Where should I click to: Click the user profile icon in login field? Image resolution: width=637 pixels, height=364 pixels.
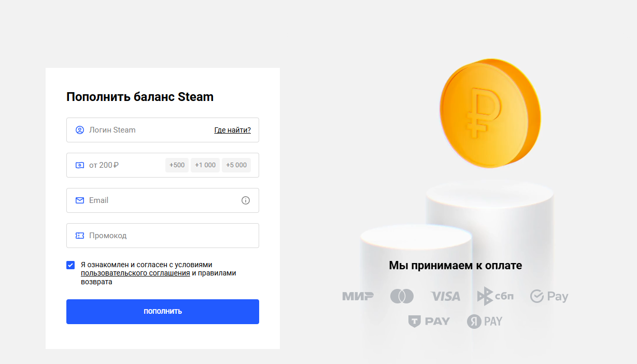click(80, 130)
